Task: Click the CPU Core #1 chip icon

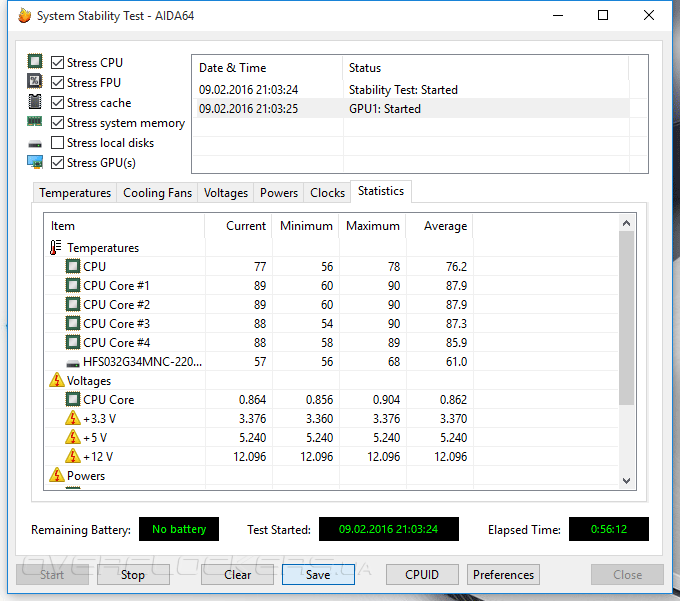Action: [73, 285]
